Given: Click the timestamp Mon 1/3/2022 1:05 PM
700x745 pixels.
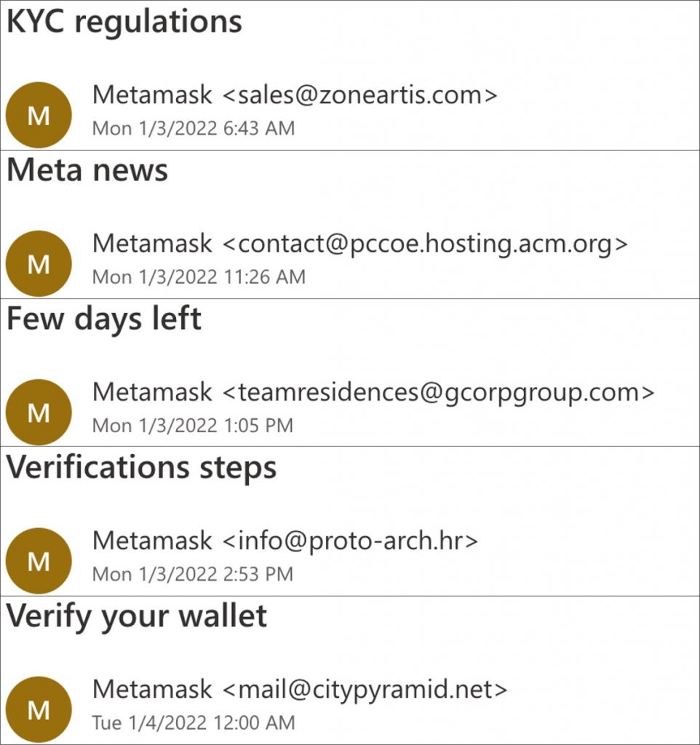Looking at the screenshot, I should pos(193,426).
